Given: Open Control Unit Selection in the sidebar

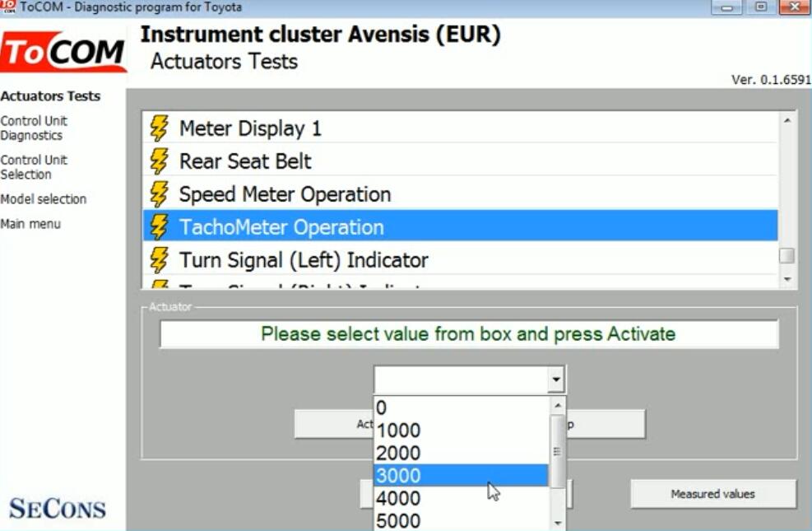Looking at the screenshot, I should pyautogui.click(x=34, y=167).
